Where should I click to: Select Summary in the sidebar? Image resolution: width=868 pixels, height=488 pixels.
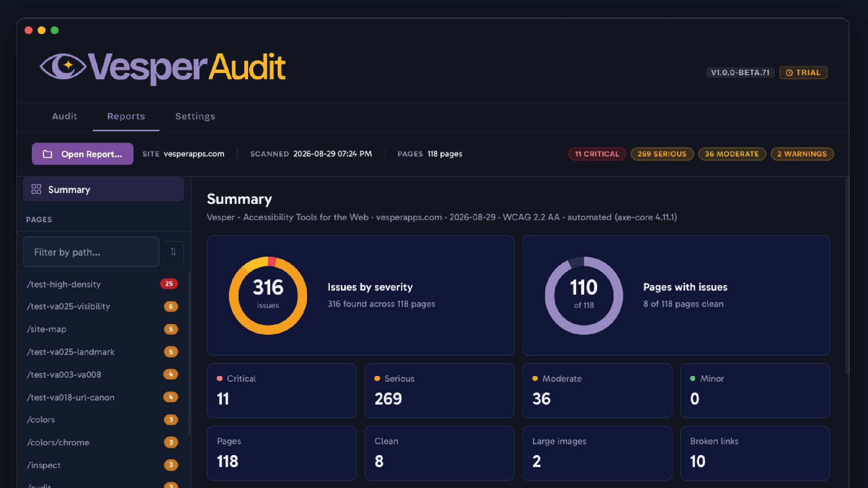pyautogui.click(x=103, y=189)
